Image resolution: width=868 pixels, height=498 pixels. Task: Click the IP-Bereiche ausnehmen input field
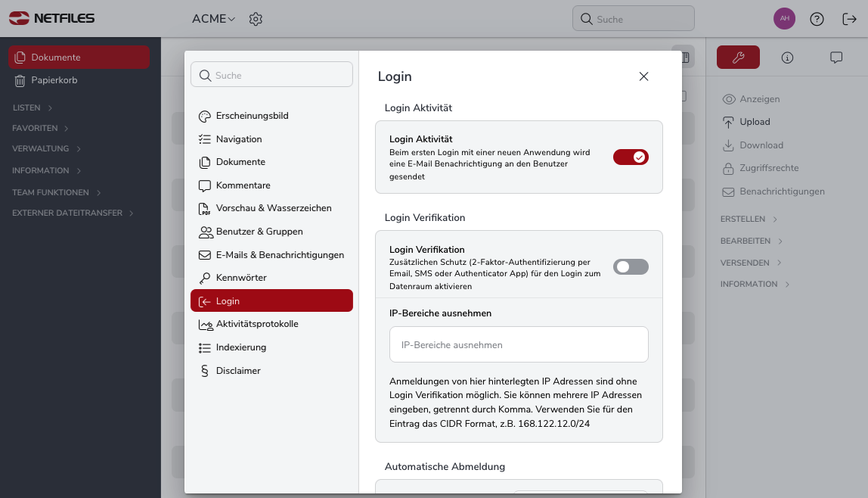coord(519,344)
